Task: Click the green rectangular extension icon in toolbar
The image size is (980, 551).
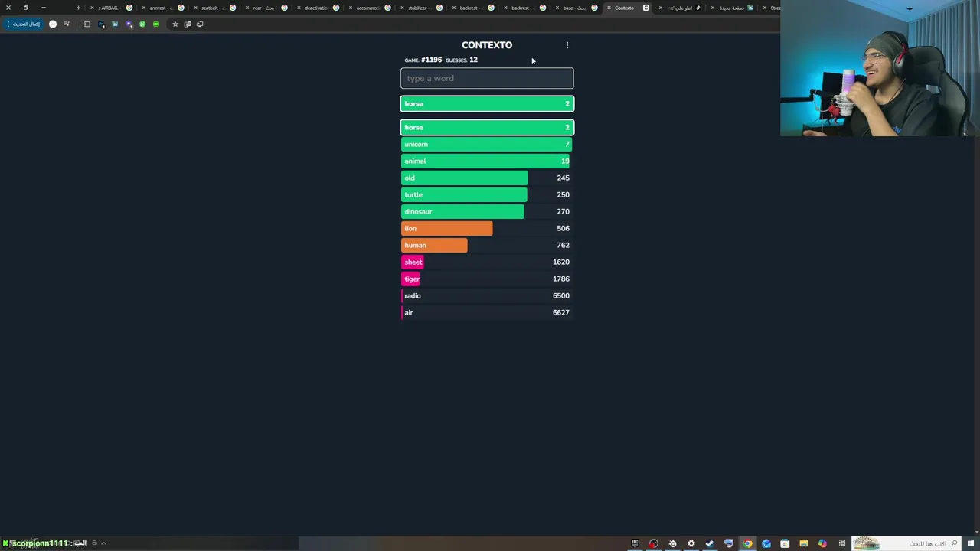Action: [x=156, y=24]
